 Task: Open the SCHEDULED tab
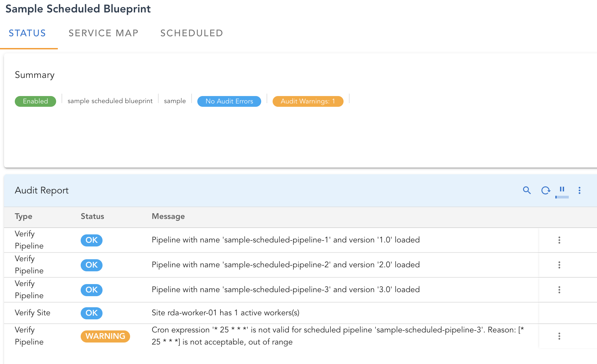pyautogui.click(x=191, y=33)
